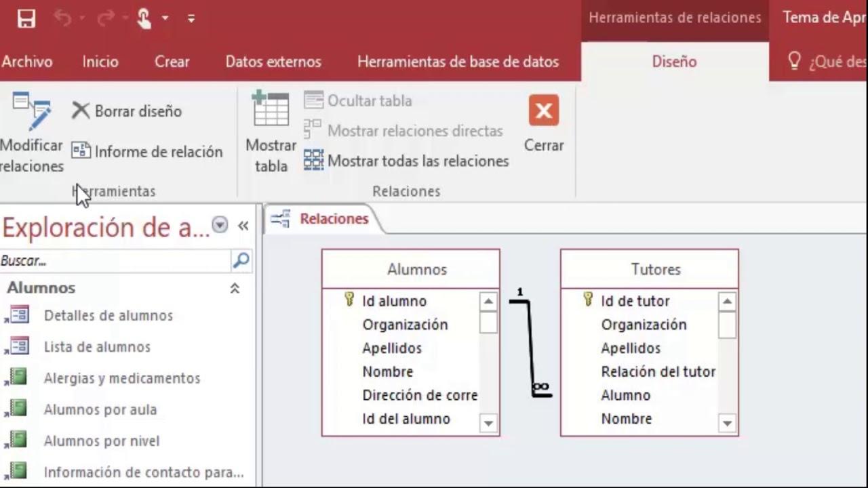Click the lightbulb ¿Qué desea hacer? icon
Screen dimensions: 868x488
click(x=794, y=61)
